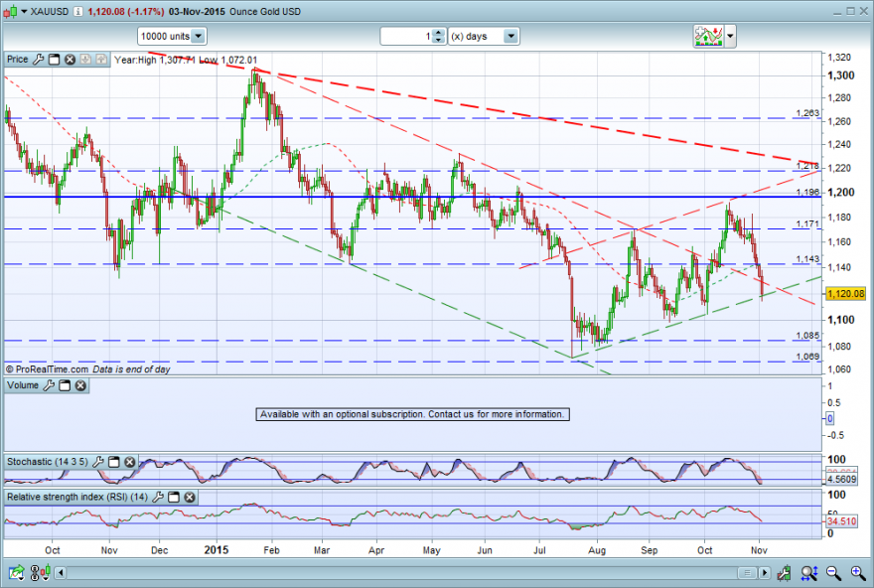Viewport: 874px width, 588px height.
Task: Expand the 10000 units dropdown
Action: (x=198, y=36)
